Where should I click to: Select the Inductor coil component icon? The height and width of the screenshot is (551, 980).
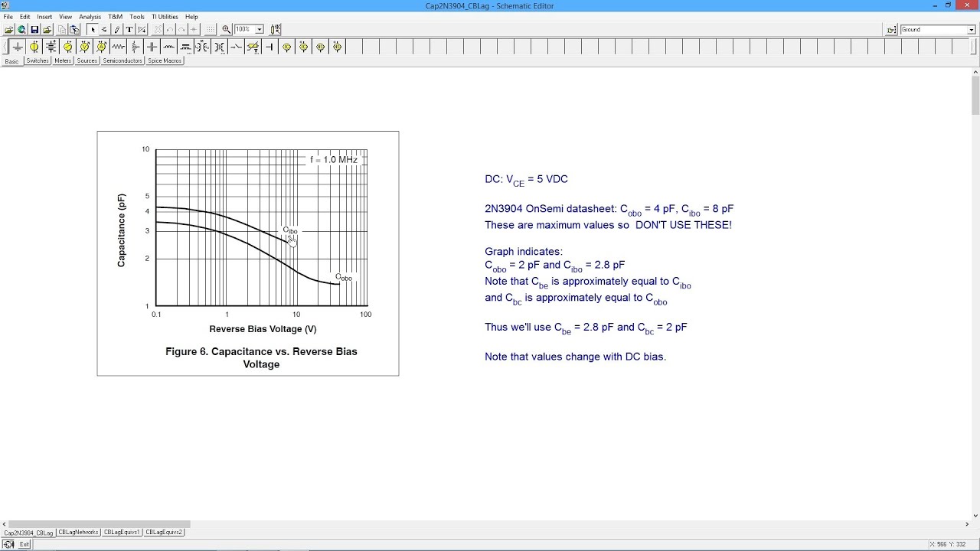[x=168, y=47]
